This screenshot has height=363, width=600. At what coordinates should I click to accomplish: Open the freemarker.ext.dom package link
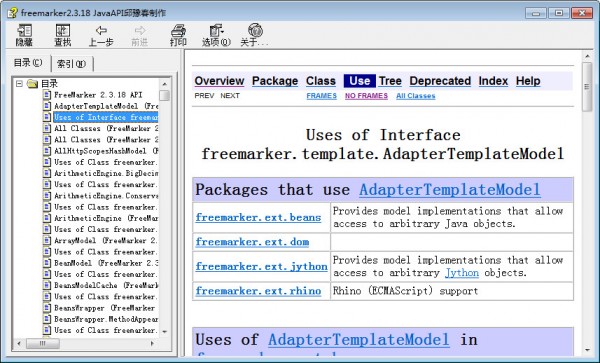coord(252,242)
